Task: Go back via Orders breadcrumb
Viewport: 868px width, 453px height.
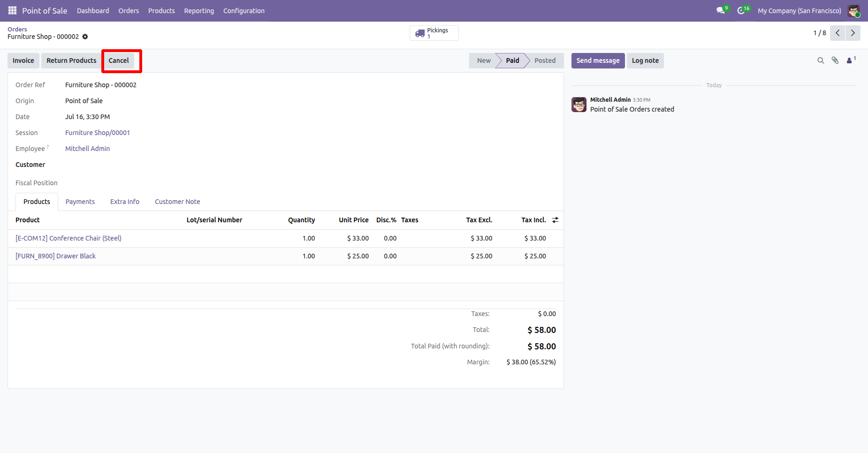Action: point(17,29)
